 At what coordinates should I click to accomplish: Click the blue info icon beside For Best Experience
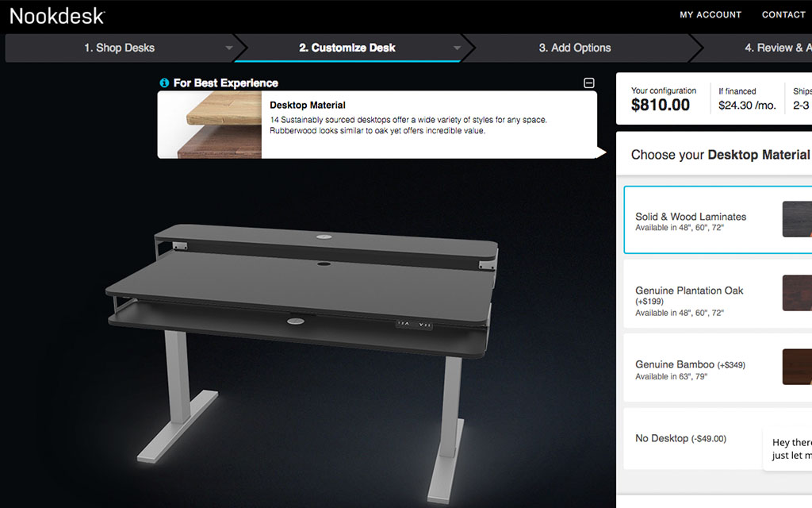tap(164, 83)
